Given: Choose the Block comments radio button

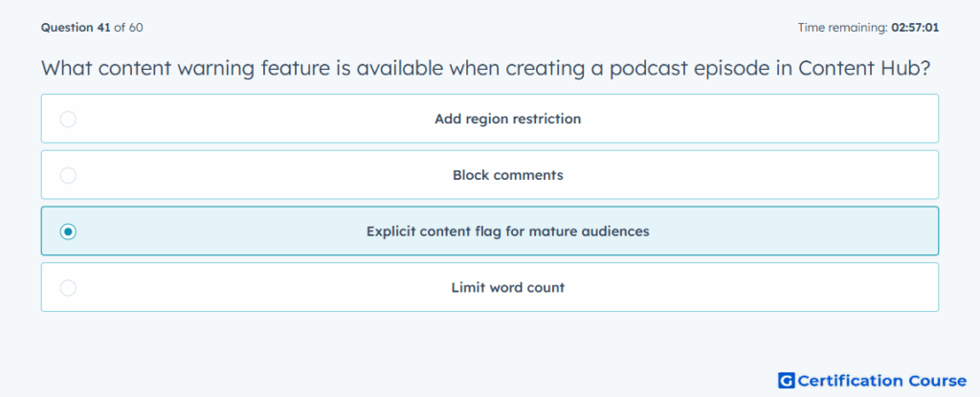Looking at the screenshot, I should 68,175.
